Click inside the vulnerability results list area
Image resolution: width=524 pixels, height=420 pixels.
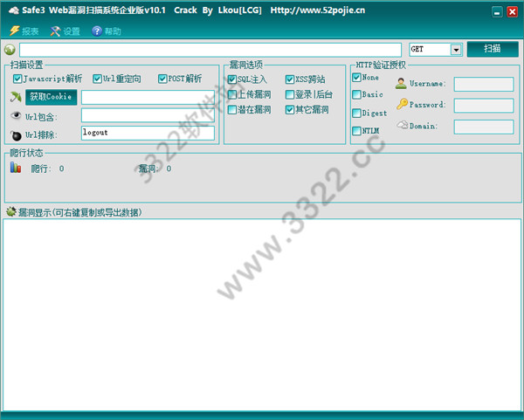(262, 314)
